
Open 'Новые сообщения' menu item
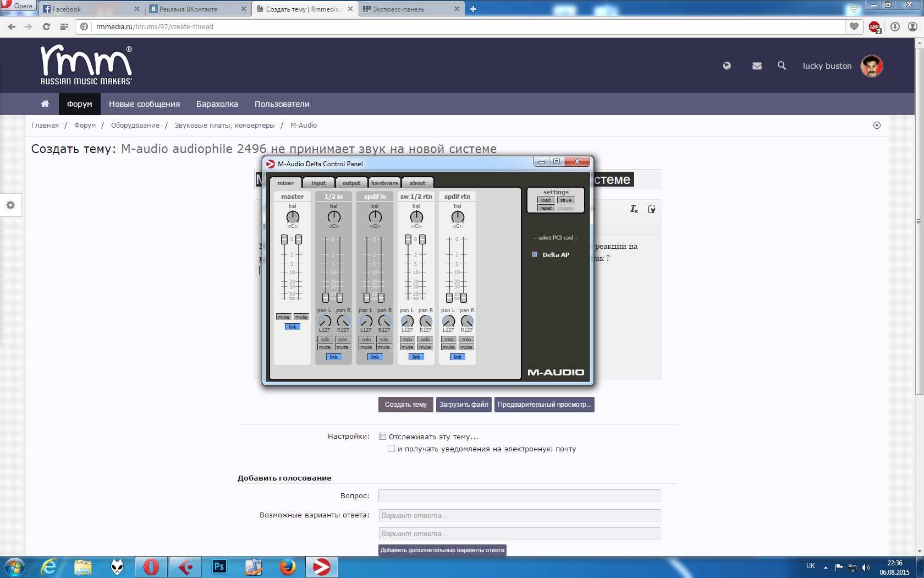pos(145,104)
